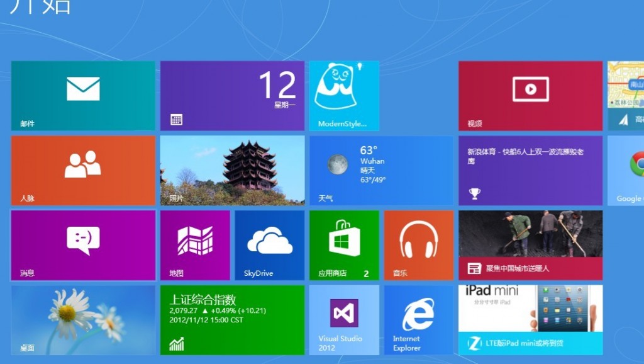
Task: Click the LTE版iPad mini或将到货 caption
Action: (x=524, y=343)
